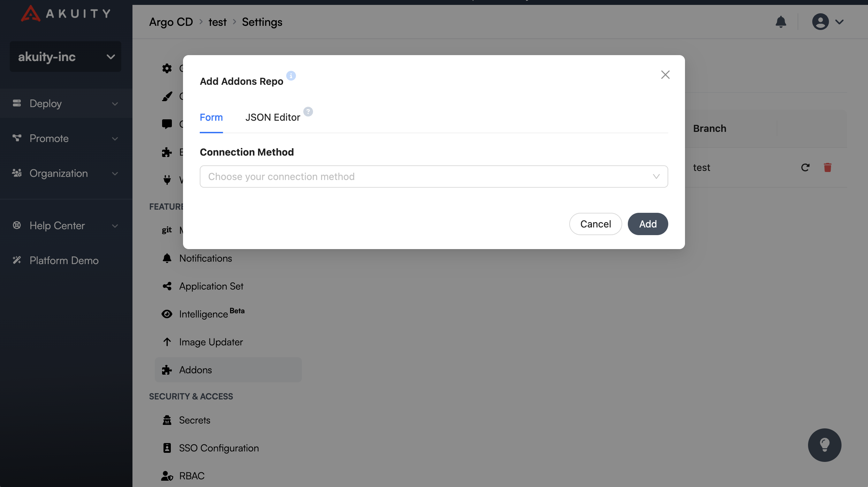Viewport: 868px width, 487px height.
Task: Click the Add button
Action: coord(648,224)
